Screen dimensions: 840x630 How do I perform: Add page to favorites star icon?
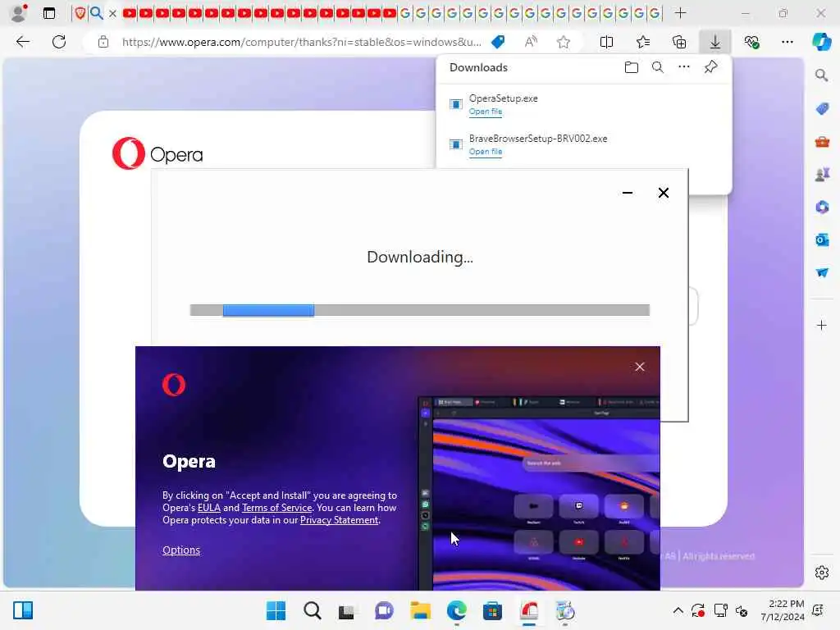563,42
